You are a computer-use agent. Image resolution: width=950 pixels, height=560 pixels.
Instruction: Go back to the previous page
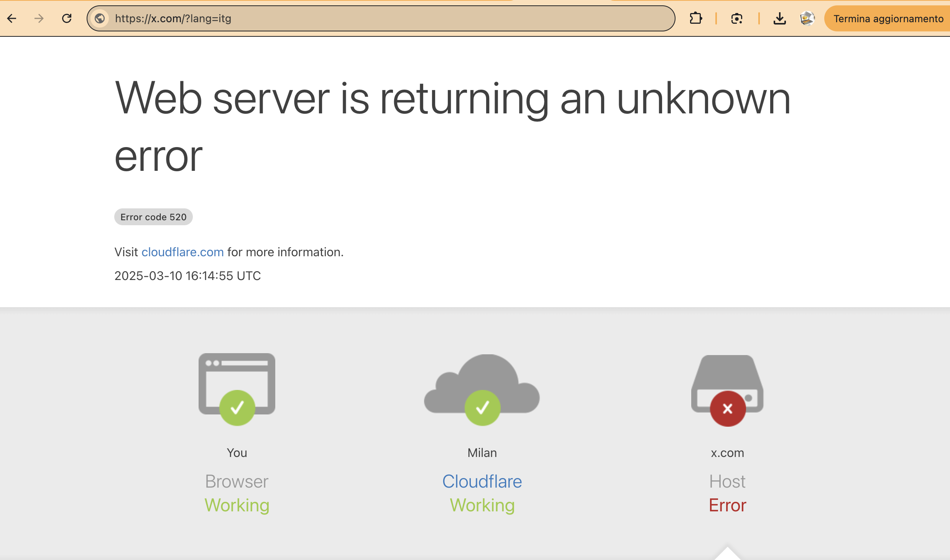click(12, 18)
